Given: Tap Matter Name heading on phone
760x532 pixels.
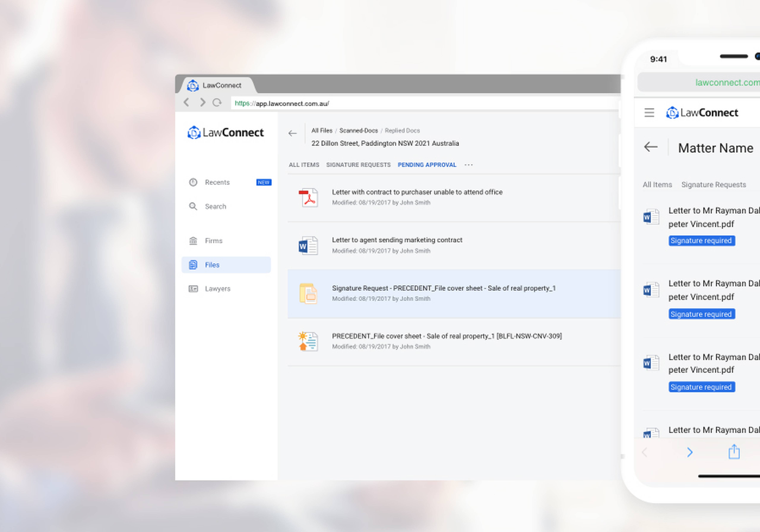Looking at the screenshot, I should (x=716, y=148).
